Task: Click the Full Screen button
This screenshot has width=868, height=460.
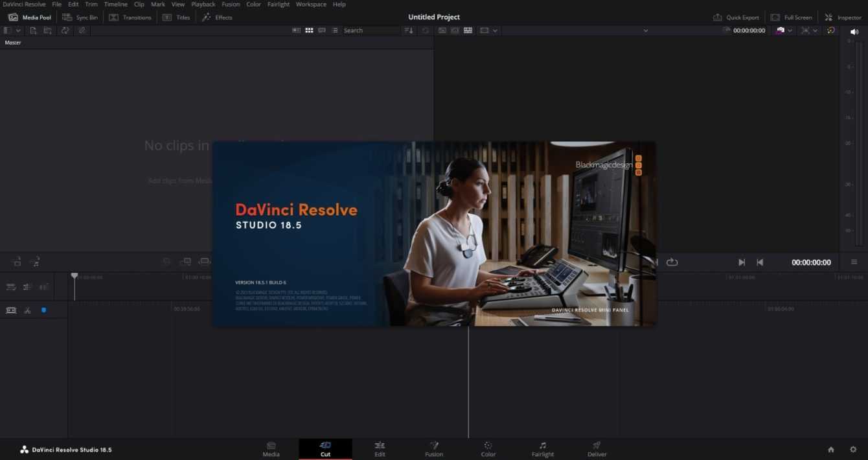Action: (791, 17)
